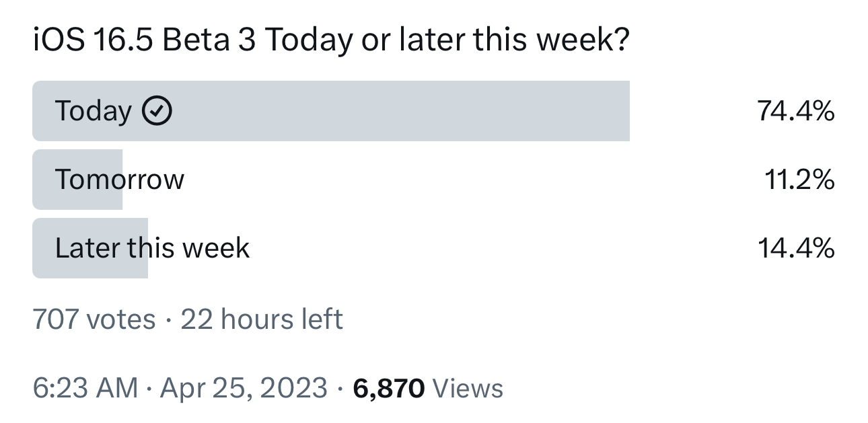
Task: Pick the Later this week option label
Action: [x=152, y=248]
